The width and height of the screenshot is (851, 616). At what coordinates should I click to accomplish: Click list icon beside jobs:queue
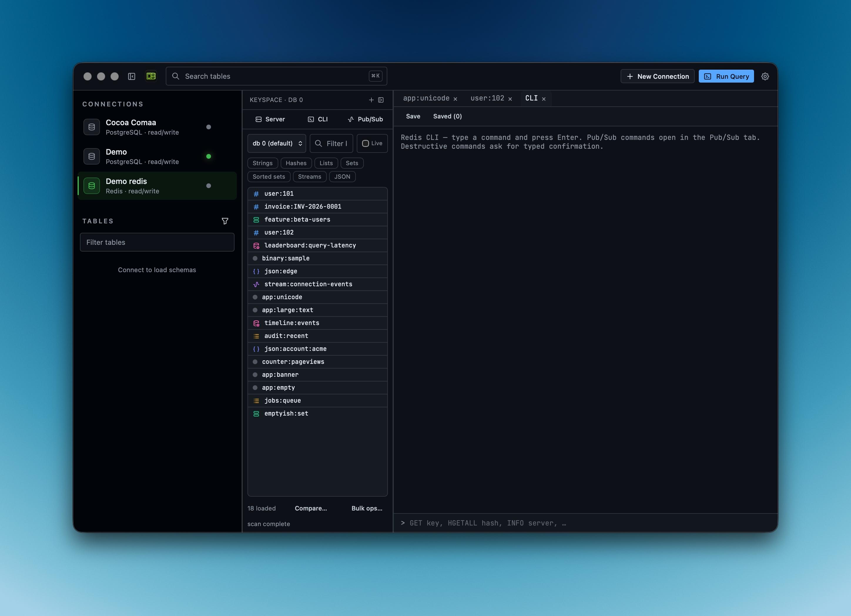coord(256,401)
